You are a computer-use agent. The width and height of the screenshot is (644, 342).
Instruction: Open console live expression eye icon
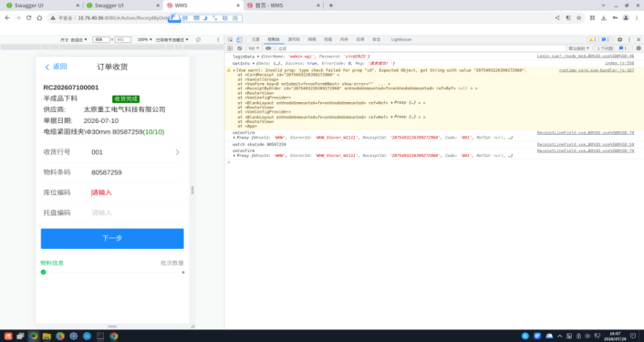pos(268,48)
